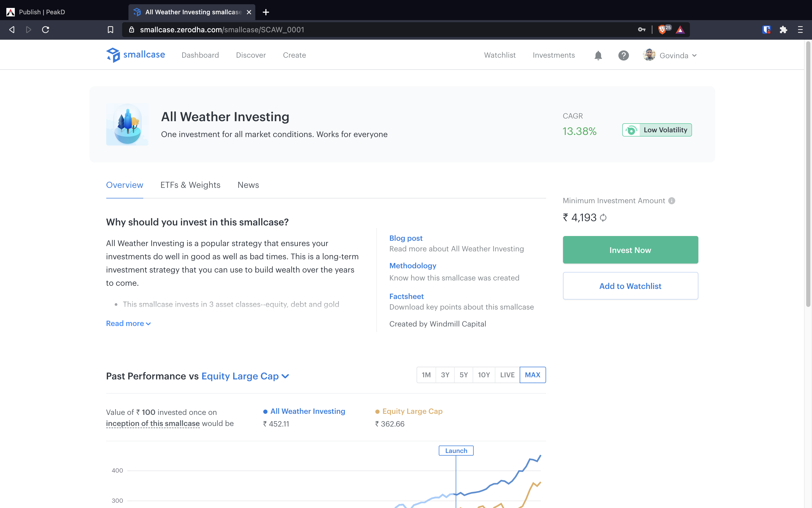
Task: Open the Dashboard nav item
Action: (200, 55)
